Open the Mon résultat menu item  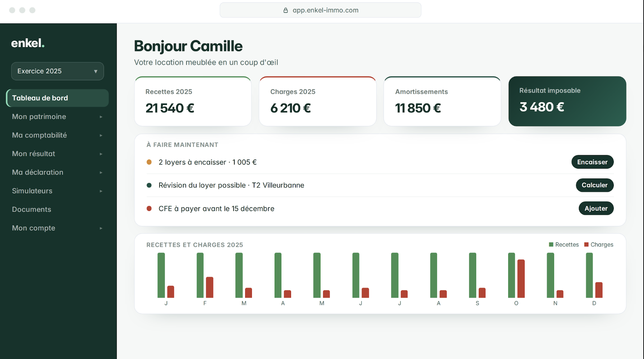pyautogui.click(x=57, y=154)
